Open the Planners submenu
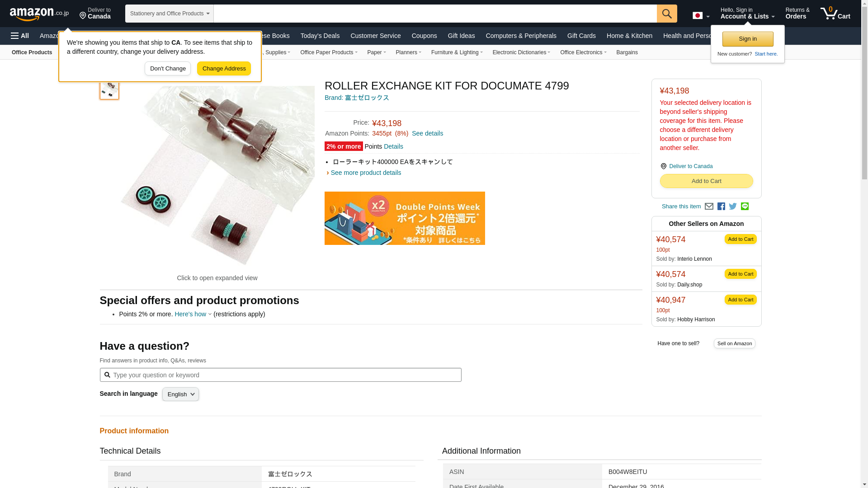Viewport: 868px width, 488px height. [408, 52]
